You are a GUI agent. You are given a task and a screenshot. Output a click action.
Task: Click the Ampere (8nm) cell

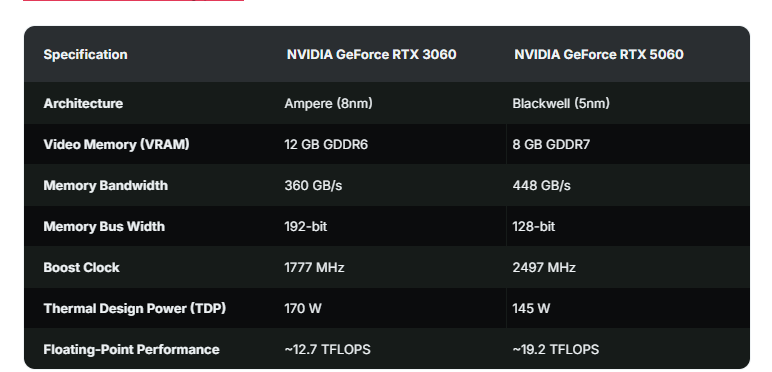[328, 104]
